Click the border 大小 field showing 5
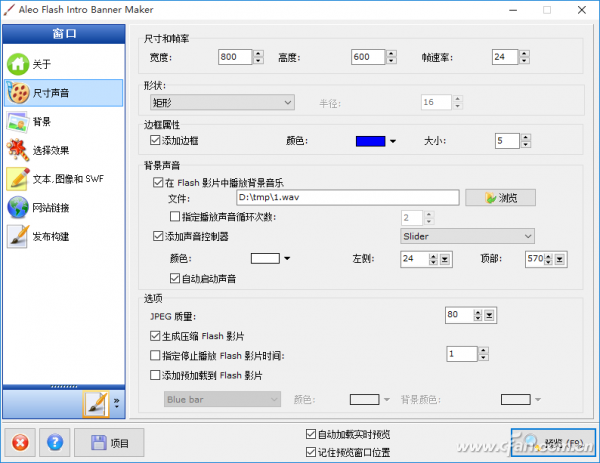The width and height of the screenshot is (600, 463). [507, 141]
